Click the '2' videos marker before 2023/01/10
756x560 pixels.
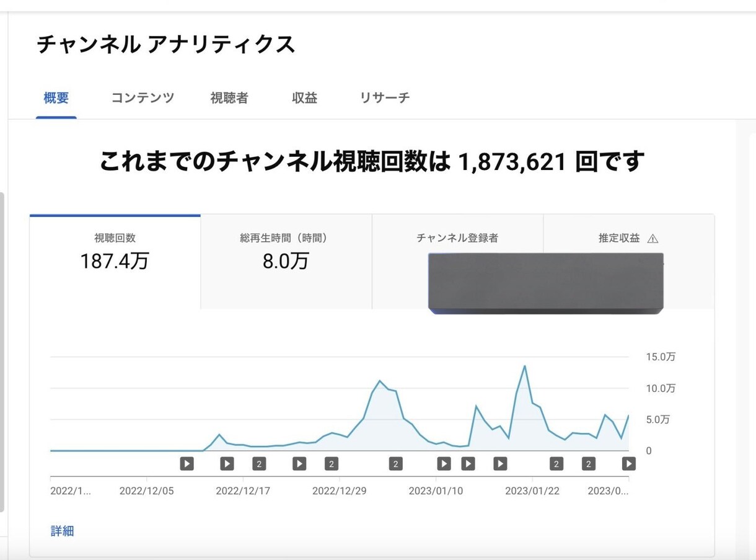pos(396,463)
